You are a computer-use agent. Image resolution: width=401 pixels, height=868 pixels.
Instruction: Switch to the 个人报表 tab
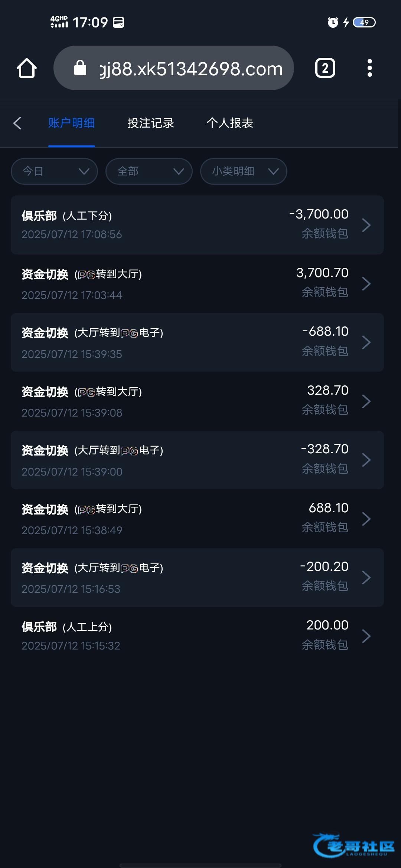pyautogui.click(x=230, y=123)
